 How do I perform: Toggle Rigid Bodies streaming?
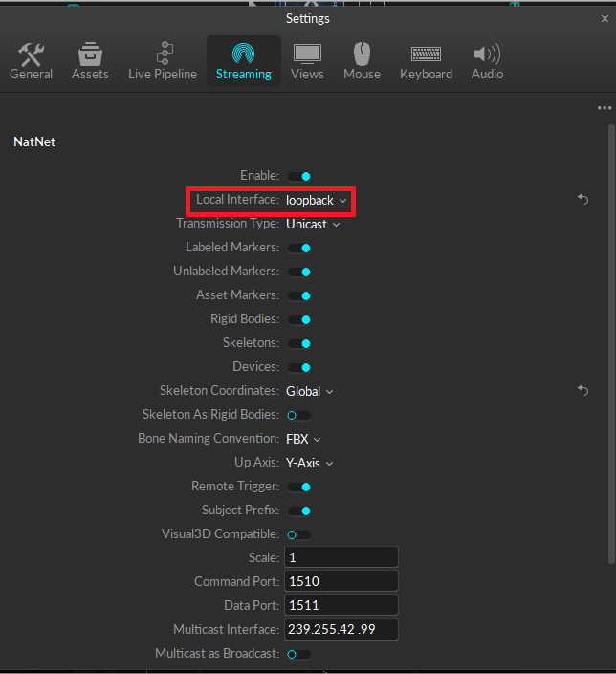(299, 320)
